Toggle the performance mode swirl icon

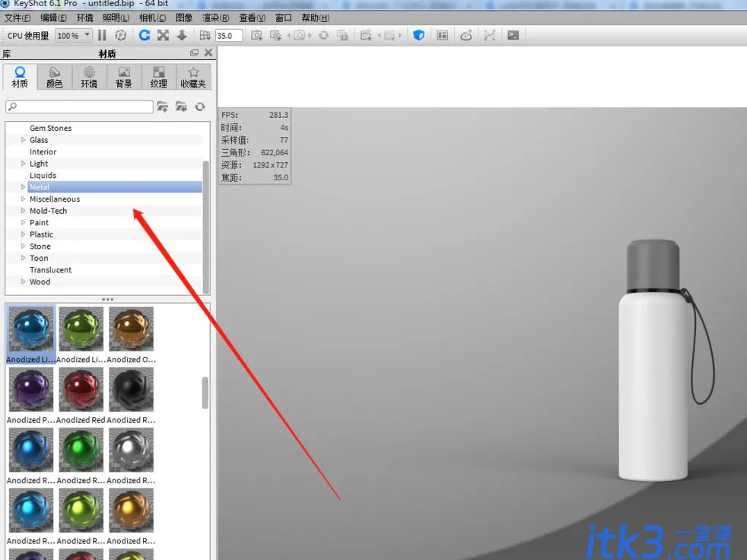(121, 35)
